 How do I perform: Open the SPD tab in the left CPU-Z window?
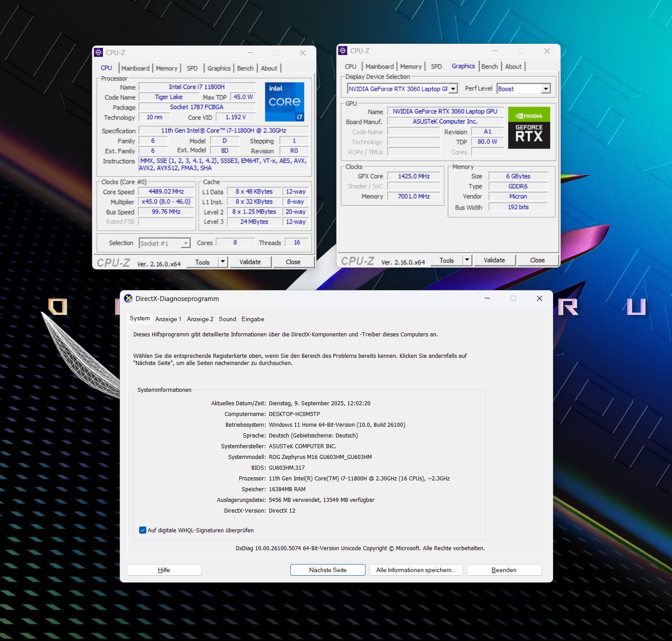point(192,68)
